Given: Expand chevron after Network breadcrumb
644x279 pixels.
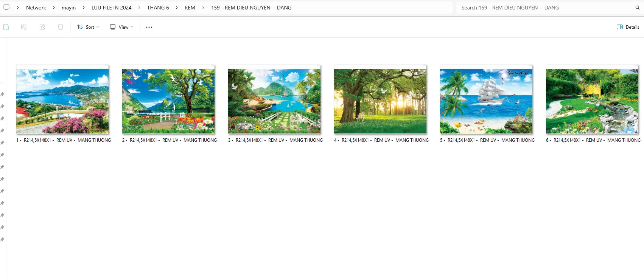Looking at the screenshot, I should [54, 8].
